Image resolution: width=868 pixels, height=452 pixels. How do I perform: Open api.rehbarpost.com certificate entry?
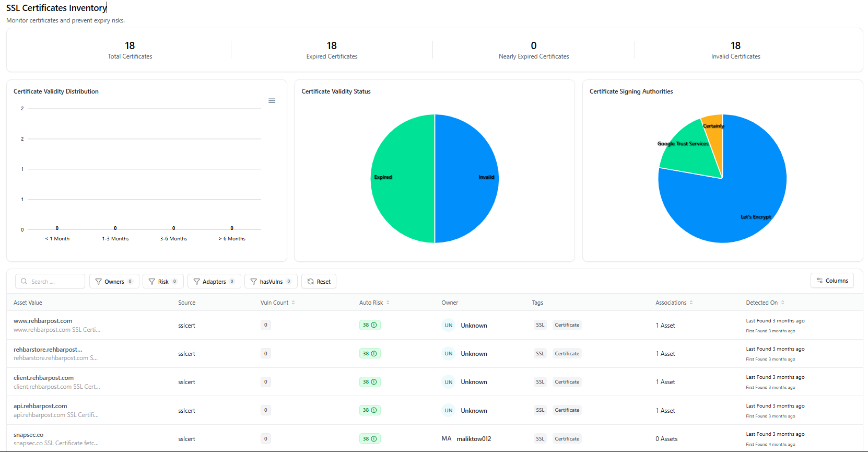click(x=40, y=406)
